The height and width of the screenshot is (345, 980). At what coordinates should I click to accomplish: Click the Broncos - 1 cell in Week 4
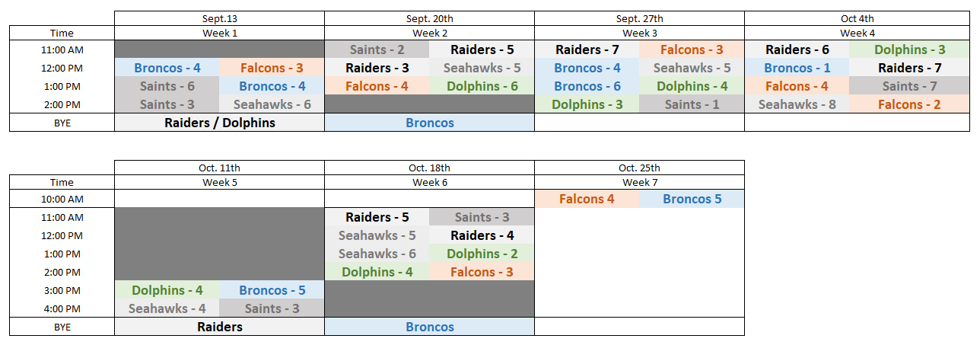point(797,68)
